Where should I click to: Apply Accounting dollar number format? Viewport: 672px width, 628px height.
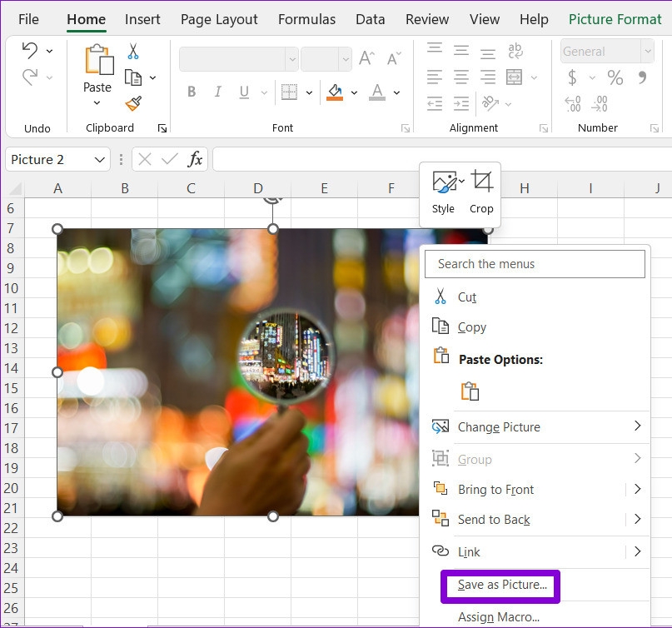pyautogui.click(x=572, y=77)
